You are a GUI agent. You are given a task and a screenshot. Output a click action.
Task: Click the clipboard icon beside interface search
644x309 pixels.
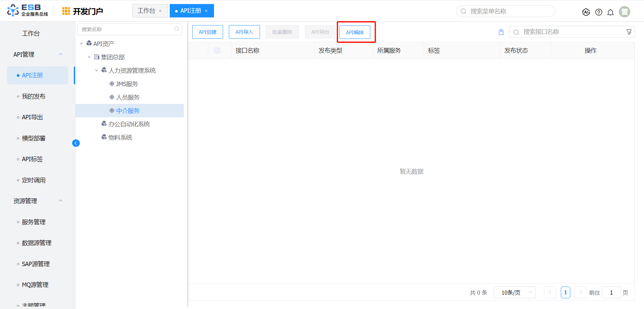click(501, 32)
